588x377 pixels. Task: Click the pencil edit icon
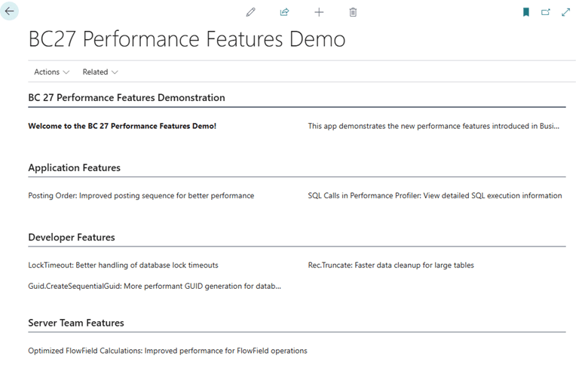250,12
